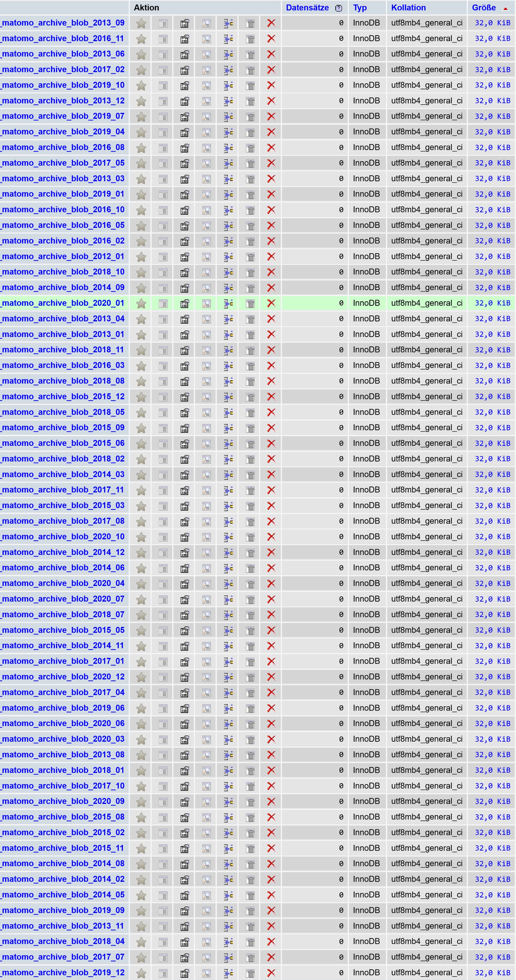Favorite star for matomo_archive_blob_2015_08
516x980 pixels.
[141, 818]
